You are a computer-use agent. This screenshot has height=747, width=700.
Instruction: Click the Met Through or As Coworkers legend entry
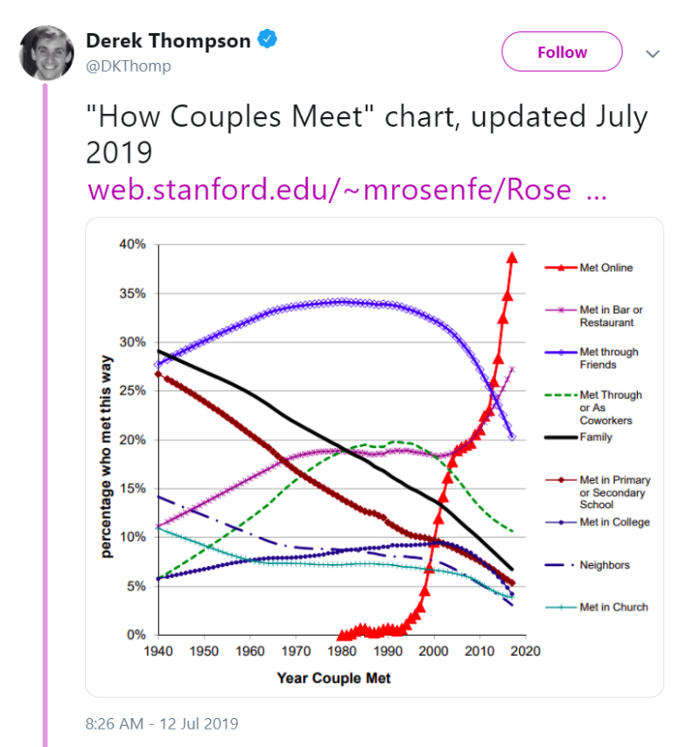coord(593,408)
